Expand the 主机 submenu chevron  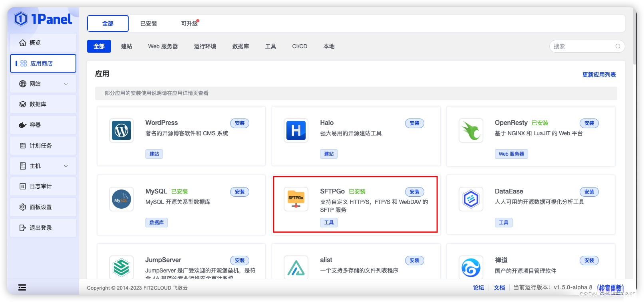coord(66,166)
